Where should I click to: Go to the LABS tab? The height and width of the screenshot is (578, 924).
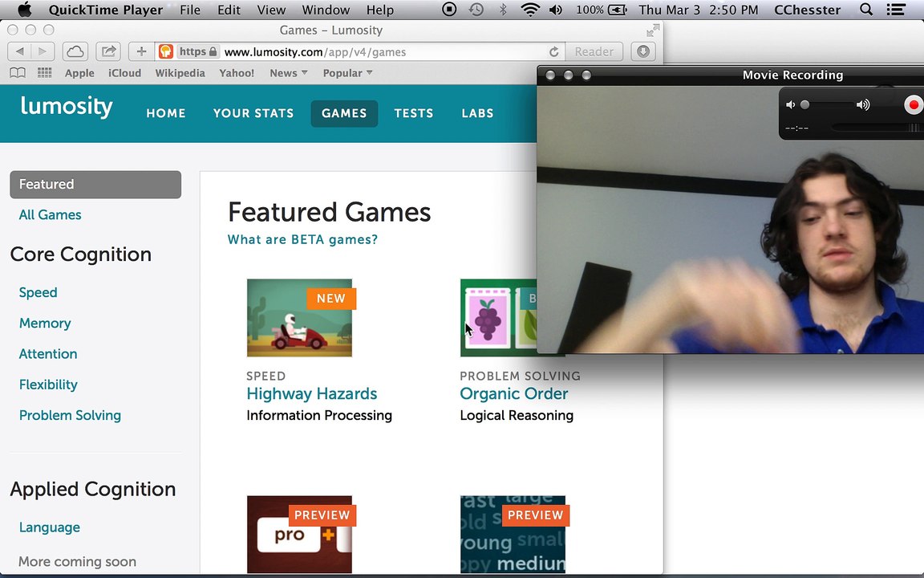click(x=477, y=113)
